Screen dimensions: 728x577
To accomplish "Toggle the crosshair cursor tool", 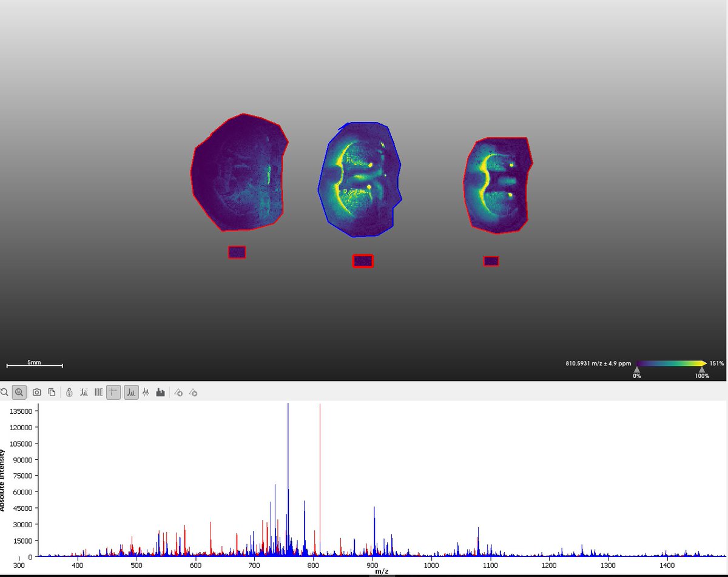I will (x=113, y=393).
